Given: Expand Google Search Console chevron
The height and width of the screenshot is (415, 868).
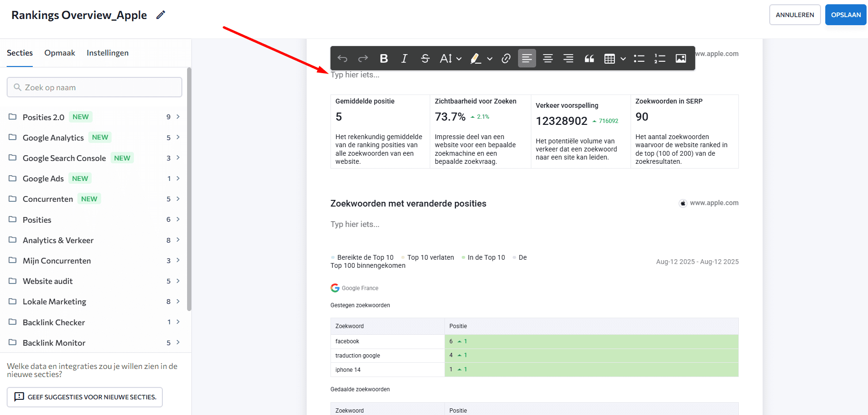Looking at the screenshot, I should [178, 158].
